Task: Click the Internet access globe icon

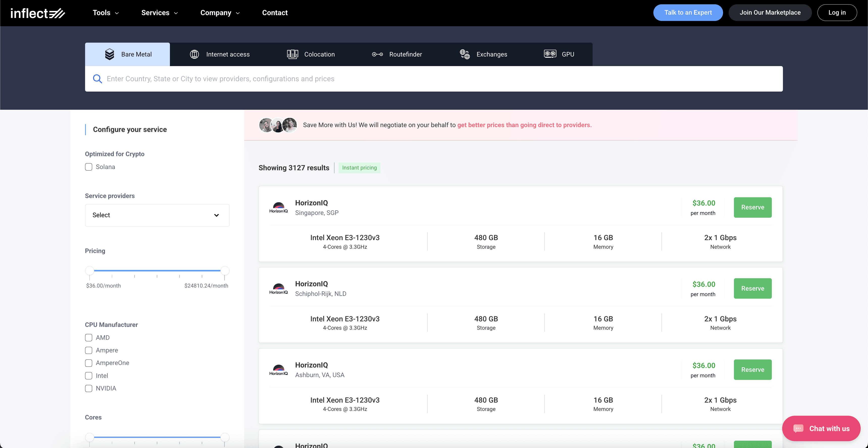Action: pos(194,54)
